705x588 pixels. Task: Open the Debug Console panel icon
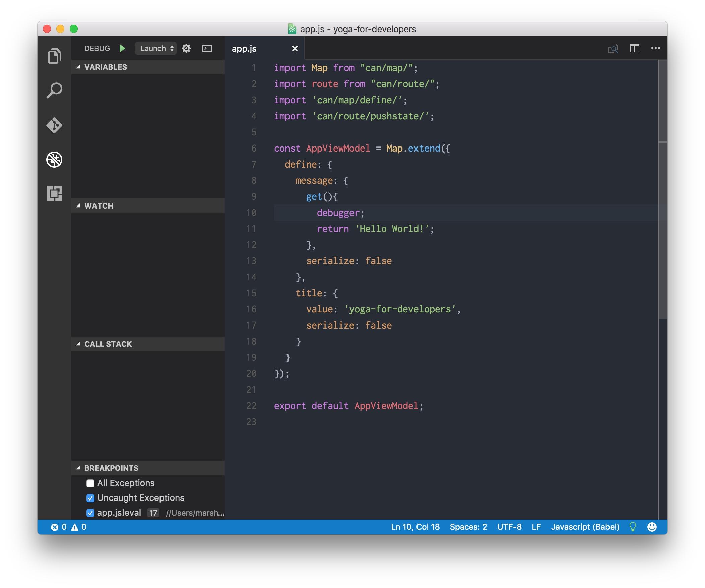(207, 48)
